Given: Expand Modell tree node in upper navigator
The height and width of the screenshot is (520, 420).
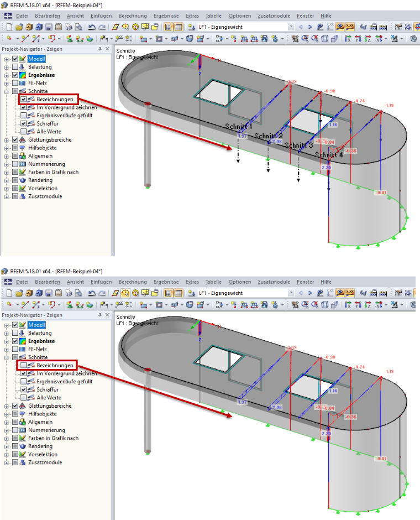Looking at the screenshot, I should pos(7,59).
